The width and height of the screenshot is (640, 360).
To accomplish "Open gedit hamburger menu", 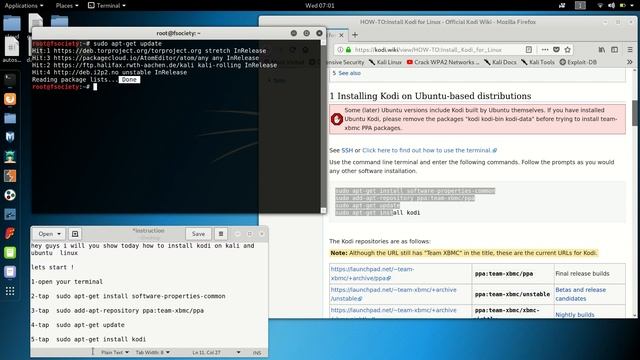I will click(x=221, y=234).
